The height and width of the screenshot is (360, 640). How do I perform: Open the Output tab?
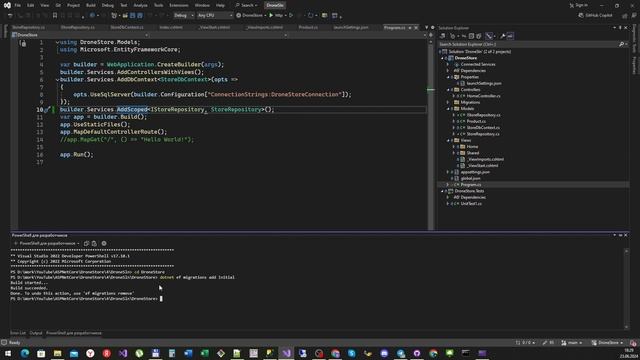(36, 333)
